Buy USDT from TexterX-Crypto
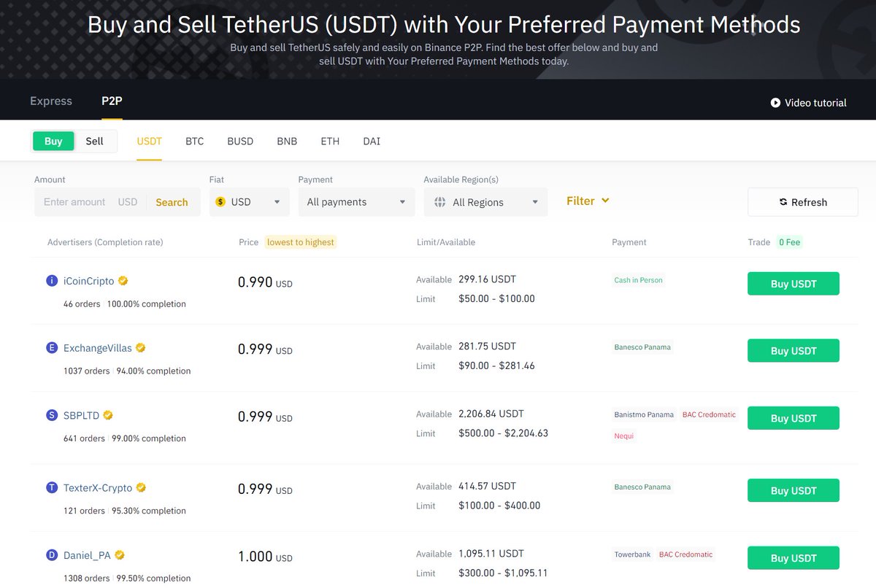Image resolution: width=876 pixels, height=588 pixels. (794, 490)
